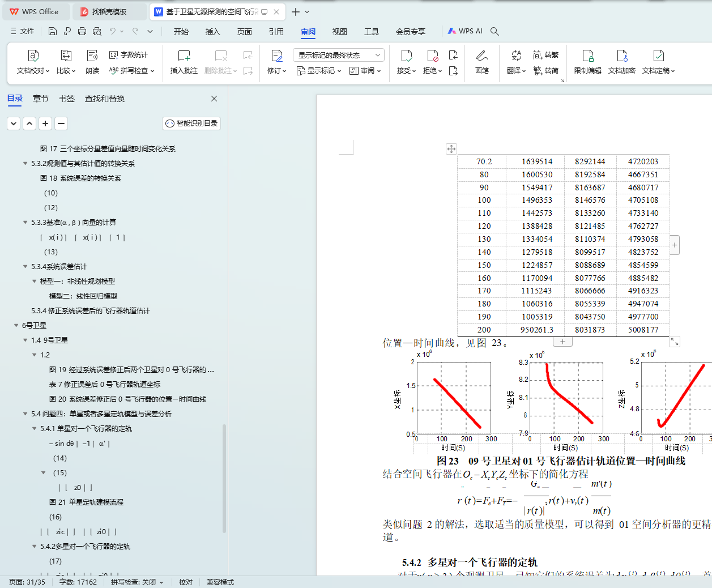Click the 朗读 read aloud icon
The height and width of the screenshot is (588, 712).
click(x=92, y=56)
